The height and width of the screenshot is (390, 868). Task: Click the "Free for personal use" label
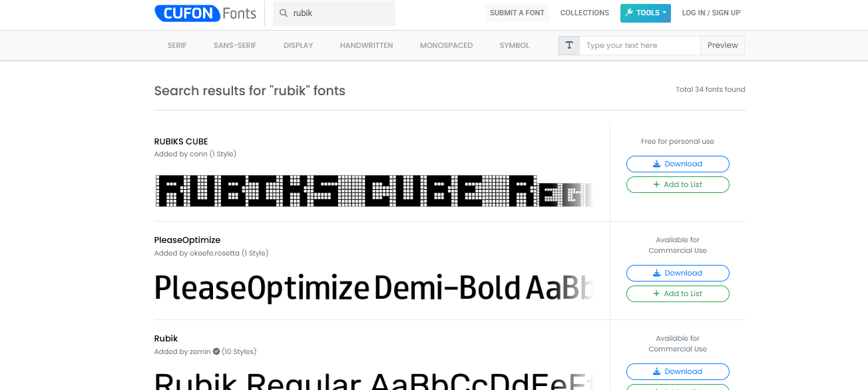coord(678,141)
